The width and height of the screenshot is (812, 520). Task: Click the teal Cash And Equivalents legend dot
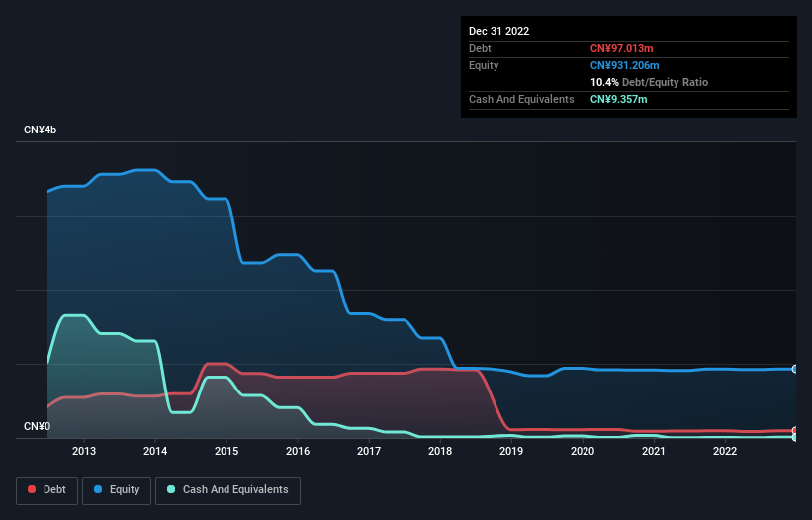pyautogui.click(x=171, y=489)
